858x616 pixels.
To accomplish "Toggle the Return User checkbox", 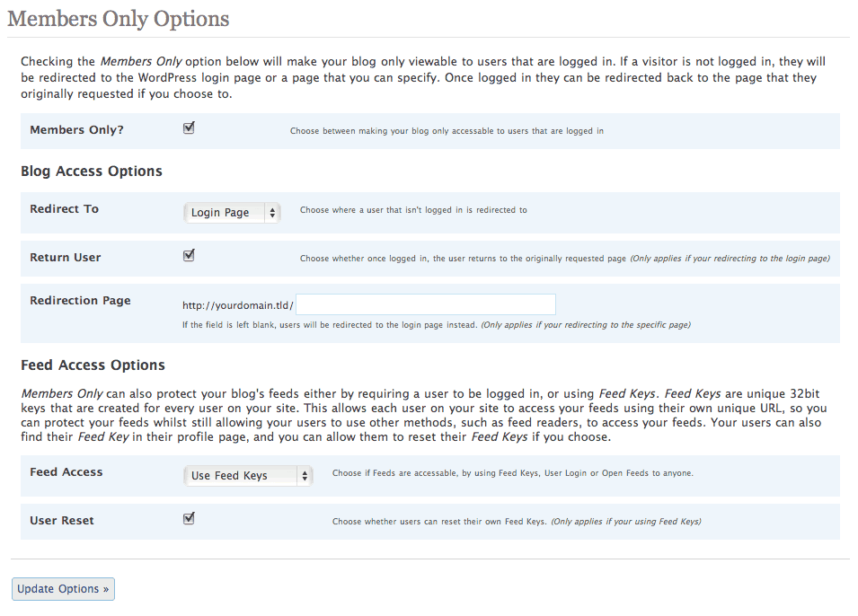I will [189, 256].
